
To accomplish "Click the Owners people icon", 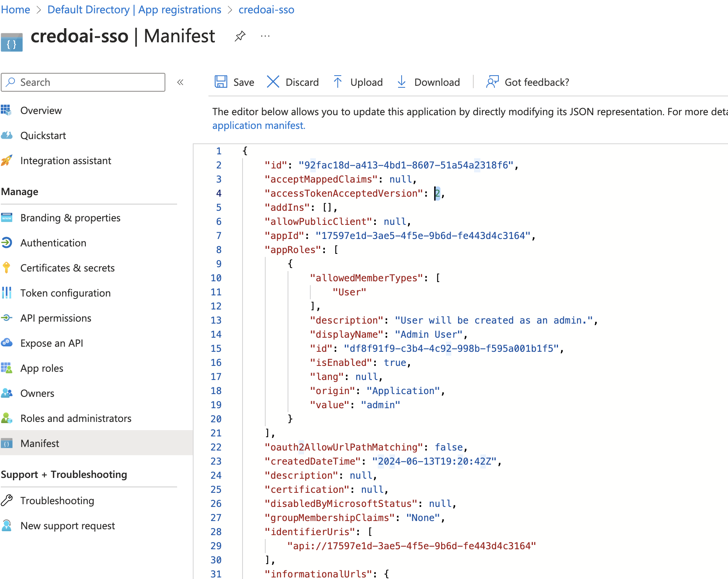I will click(7, 393).
